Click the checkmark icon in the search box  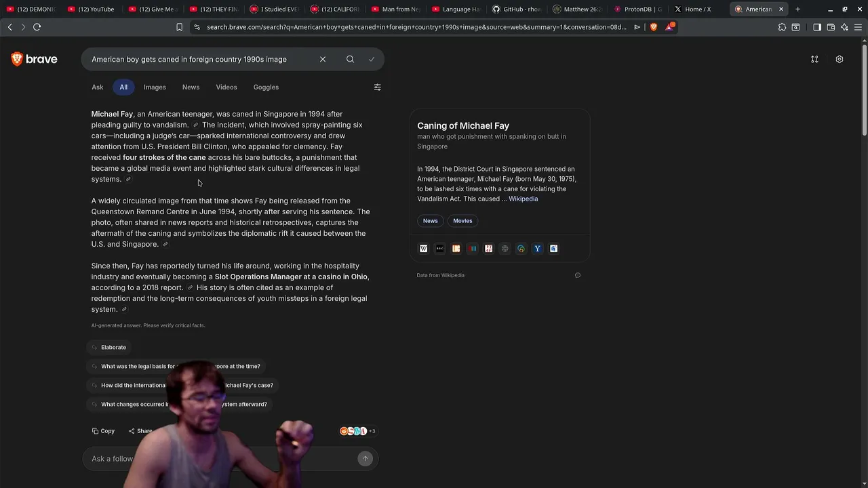(x=372, y=59)
